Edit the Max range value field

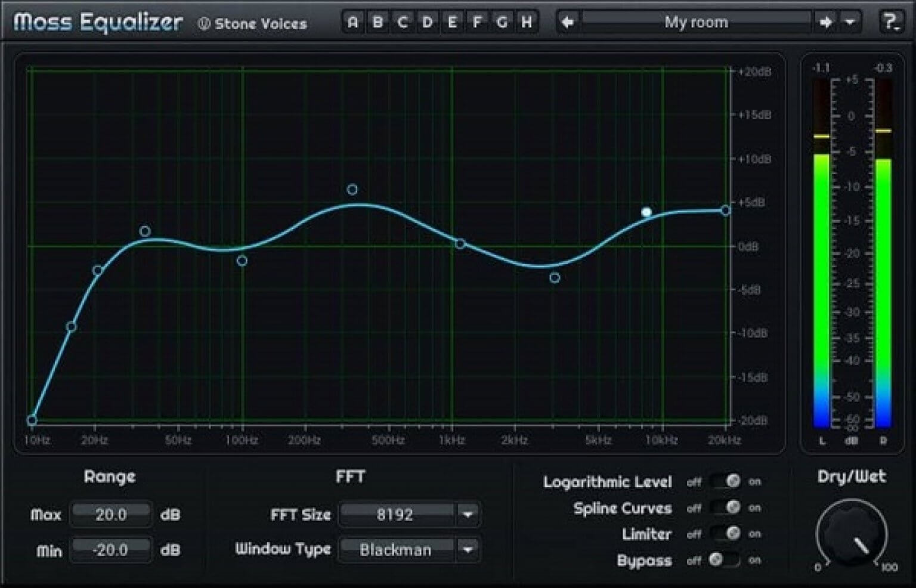(110, 514)
